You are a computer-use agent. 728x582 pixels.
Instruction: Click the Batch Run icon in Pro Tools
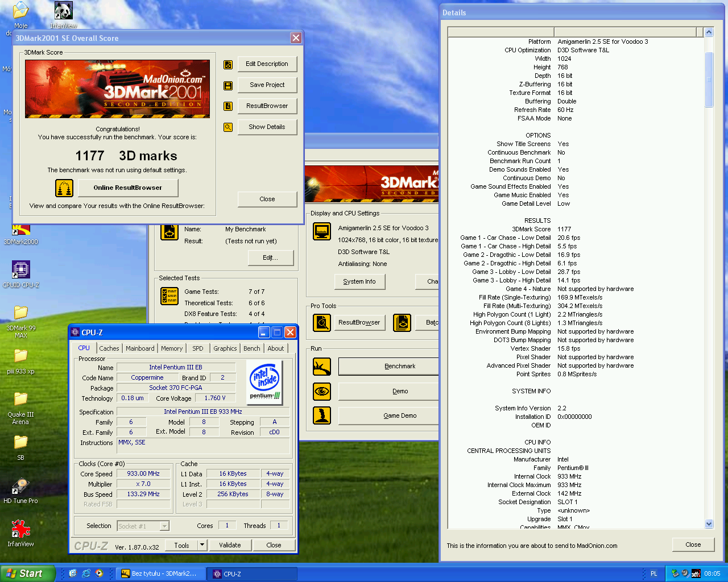pyautogui.click(x=402, y=323)
